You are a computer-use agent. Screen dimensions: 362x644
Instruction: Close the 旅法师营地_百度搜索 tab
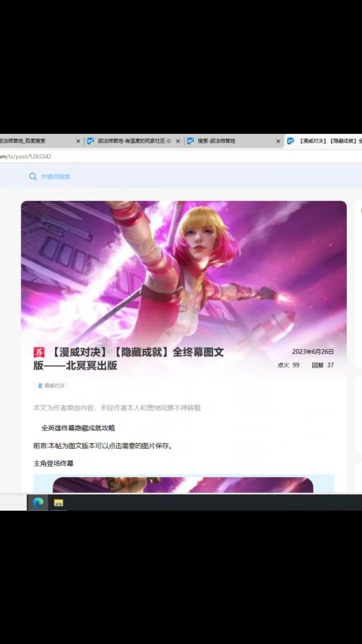(x=78, y=141)
